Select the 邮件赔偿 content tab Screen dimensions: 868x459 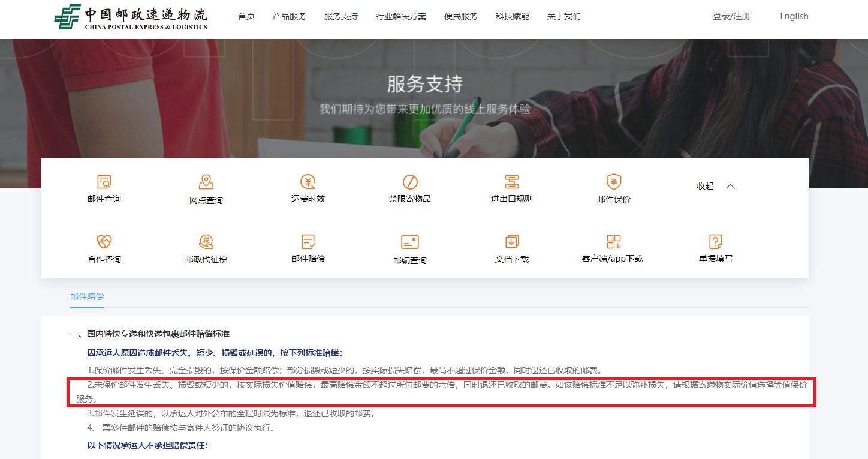[x=87, y=296]
